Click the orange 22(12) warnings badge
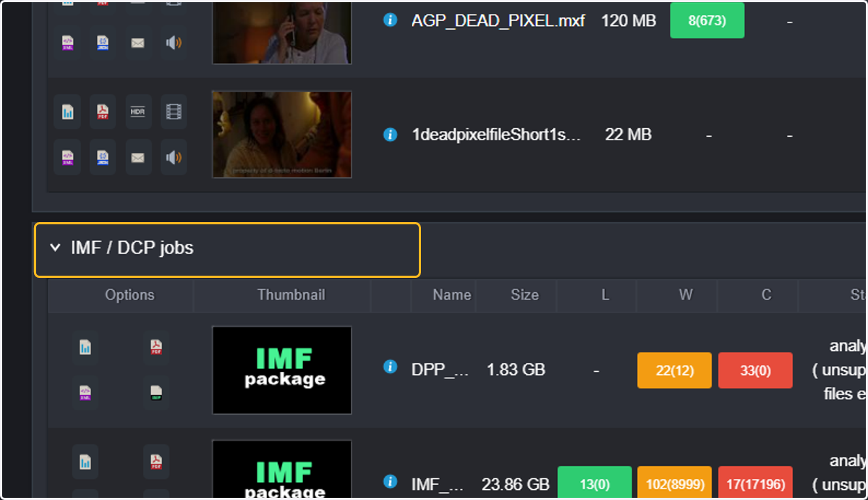Screen dimensions: 868x500 (x=674, y=370)
